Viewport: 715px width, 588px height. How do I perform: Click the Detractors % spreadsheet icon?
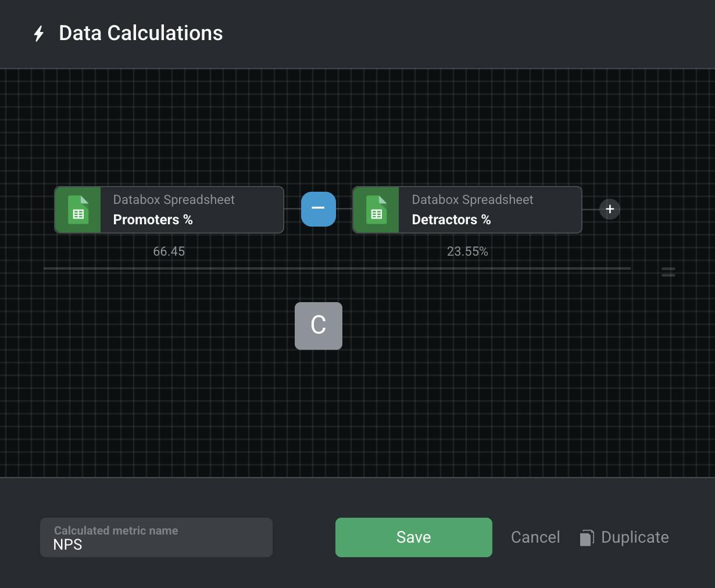tap(376, 210)
